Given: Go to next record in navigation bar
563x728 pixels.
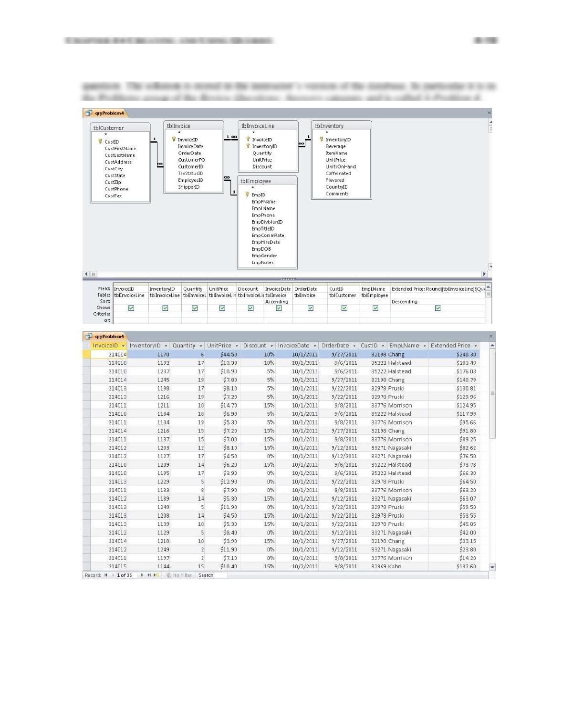Looking at the screenshot, I should coord(142,575).
